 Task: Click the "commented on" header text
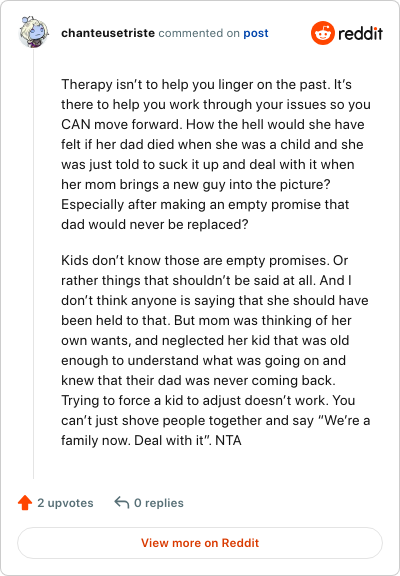click(x=199, y=33)
